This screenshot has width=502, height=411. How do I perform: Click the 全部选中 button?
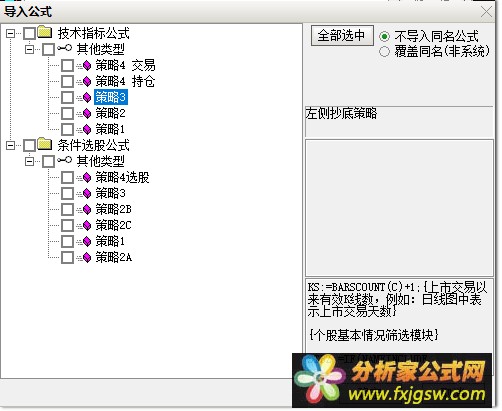[342, 35]
